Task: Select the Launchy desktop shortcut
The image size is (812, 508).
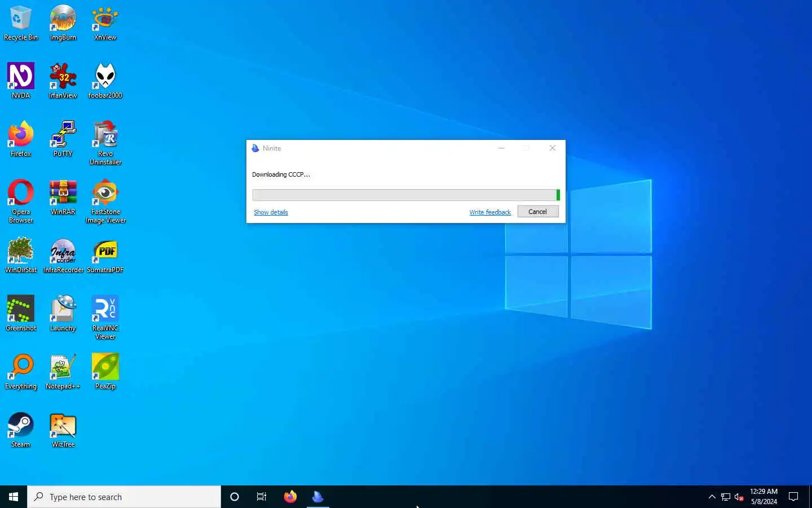Action: click(63, 313)
